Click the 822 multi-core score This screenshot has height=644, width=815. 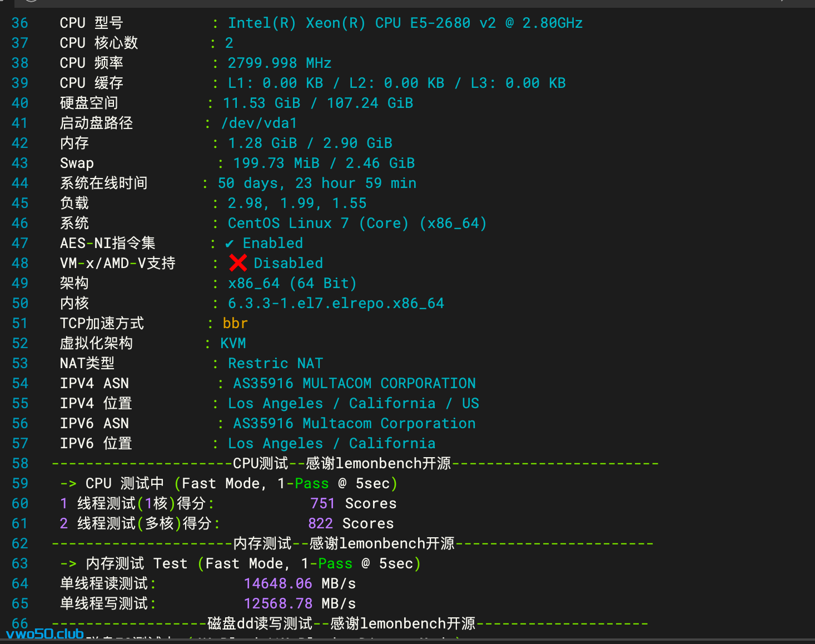[x=320, y=524]
